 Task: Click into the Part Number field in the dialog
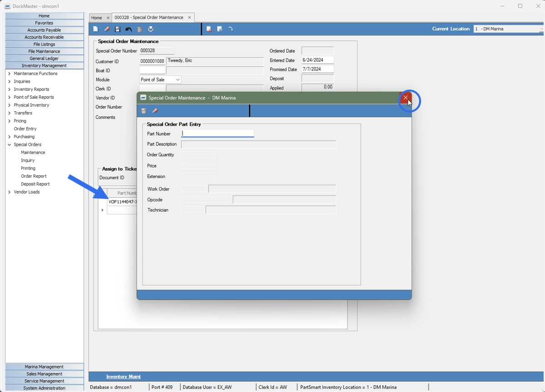[x=218, y=134]
